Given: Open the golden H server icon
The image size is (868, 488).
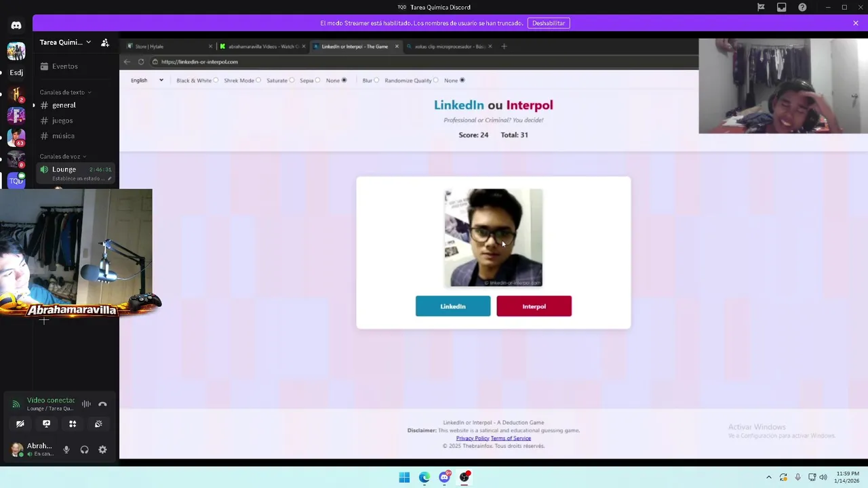Looking at the screenshot, I should point(16,94).
